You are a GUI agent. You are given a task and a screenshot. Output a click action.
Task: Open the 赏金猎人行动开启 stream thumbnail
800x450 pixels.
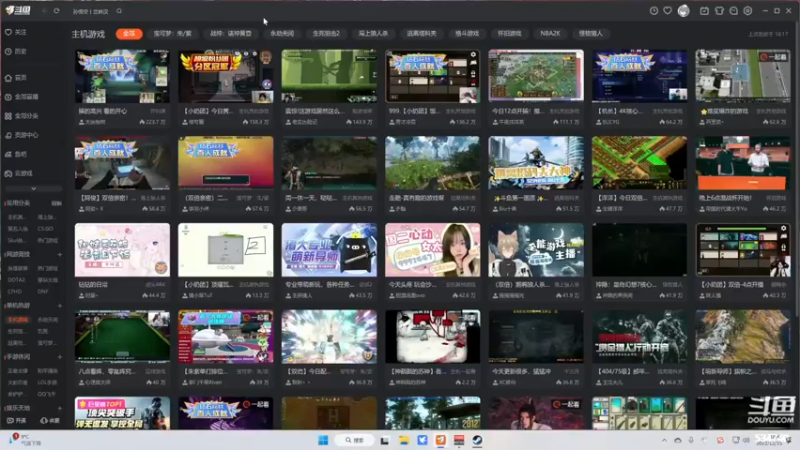(x=639, y=337)
